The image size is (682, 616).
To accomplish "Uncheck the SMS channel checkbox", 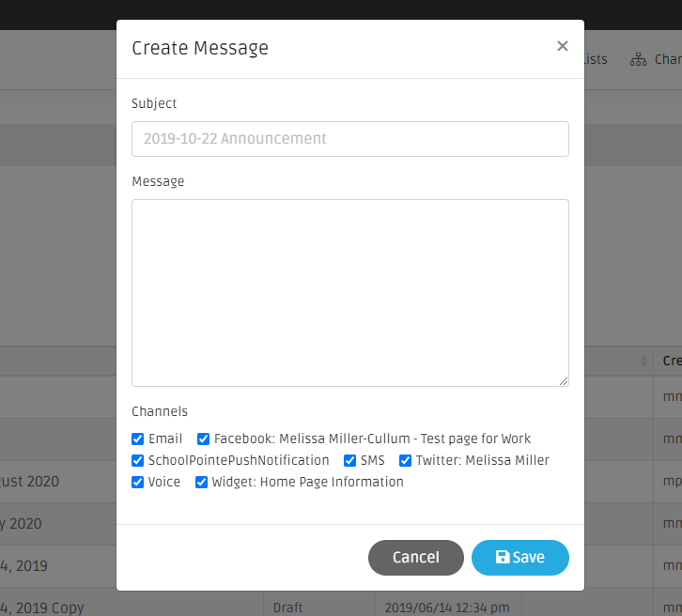I will click(x=350, y=460).
